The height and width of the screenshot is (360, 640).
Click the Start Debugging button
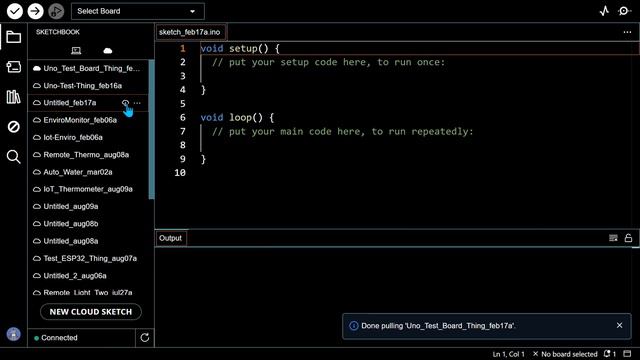pyautogui.click(x=56, y=11)
